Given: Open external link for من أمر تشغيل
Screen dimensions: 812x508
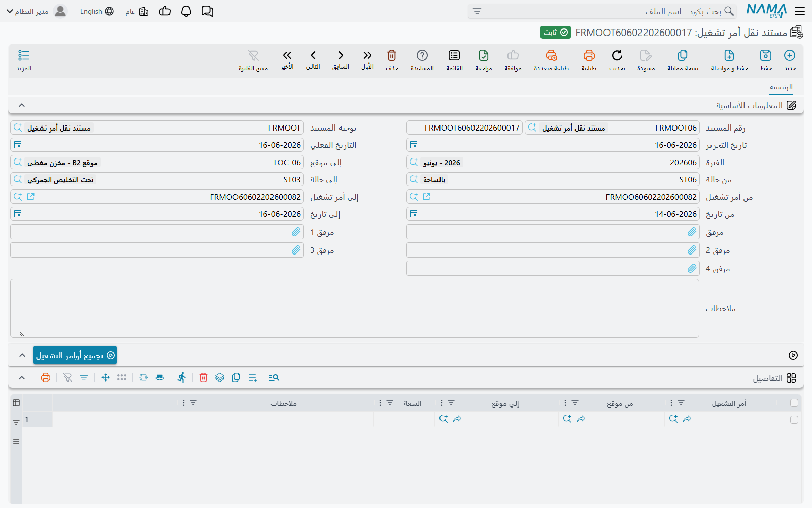Looking at the screenshot, I should click(x=426, y=197).
